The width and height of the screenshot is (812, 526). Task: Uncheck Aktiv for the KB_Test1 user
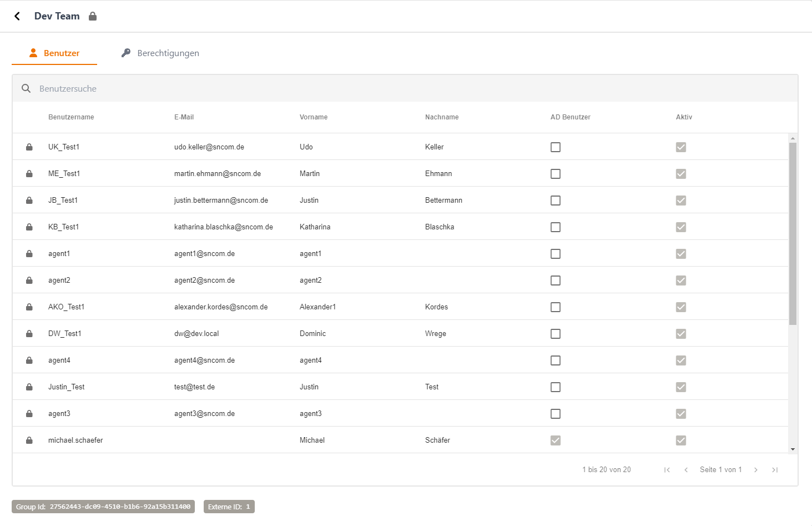click(681, 227)
